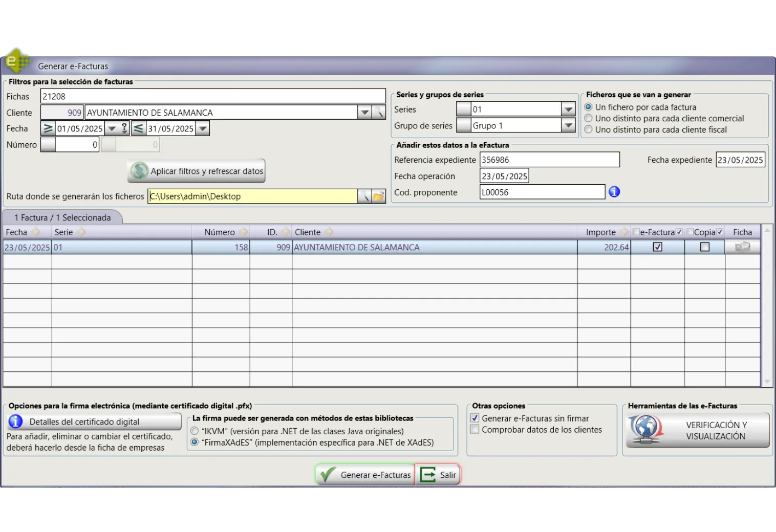Click Aplicar filtros y refrescar datos
Image resolution: width=776 pixels, height=532 pixels.
click(x=197, y=171)
